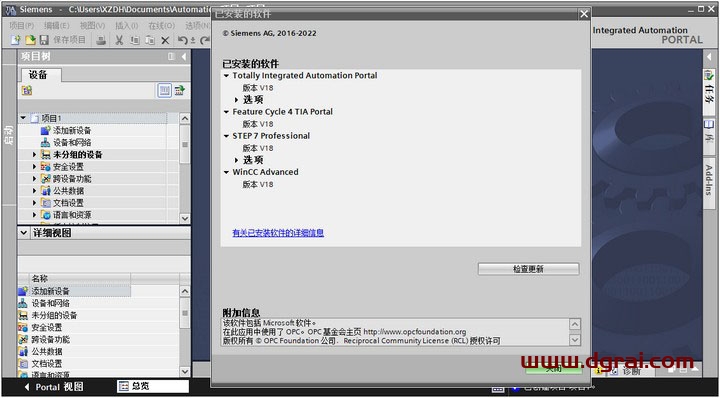Screen dimensions: 720x398
Task: Select the 设备 tab
Action: [38, 75]
